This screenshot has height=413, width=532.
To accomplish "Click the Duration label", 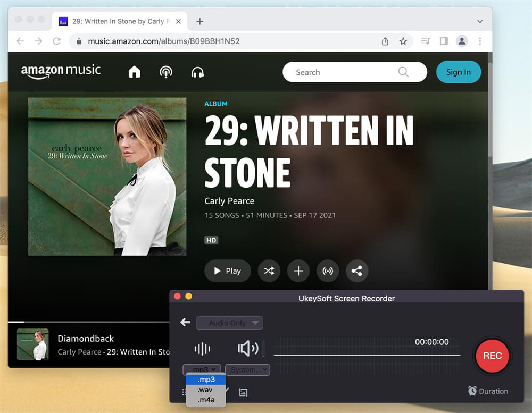I will tap(493, 391).
